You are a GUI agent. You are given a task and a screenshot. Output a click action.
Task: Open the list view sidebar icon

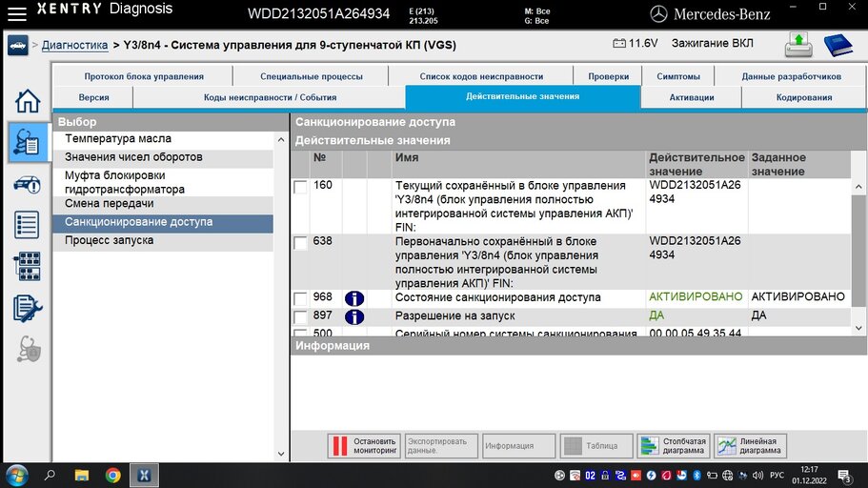click(27, 225)
